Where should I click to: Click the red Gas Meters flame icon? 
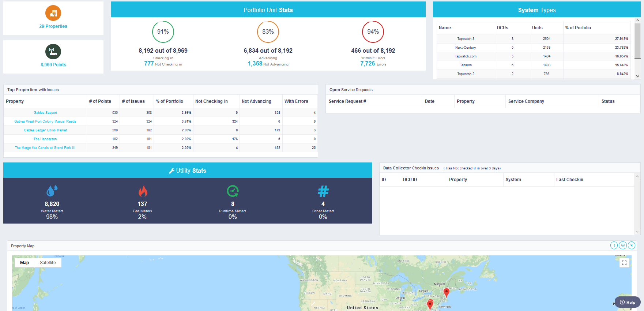pos(143,191)
